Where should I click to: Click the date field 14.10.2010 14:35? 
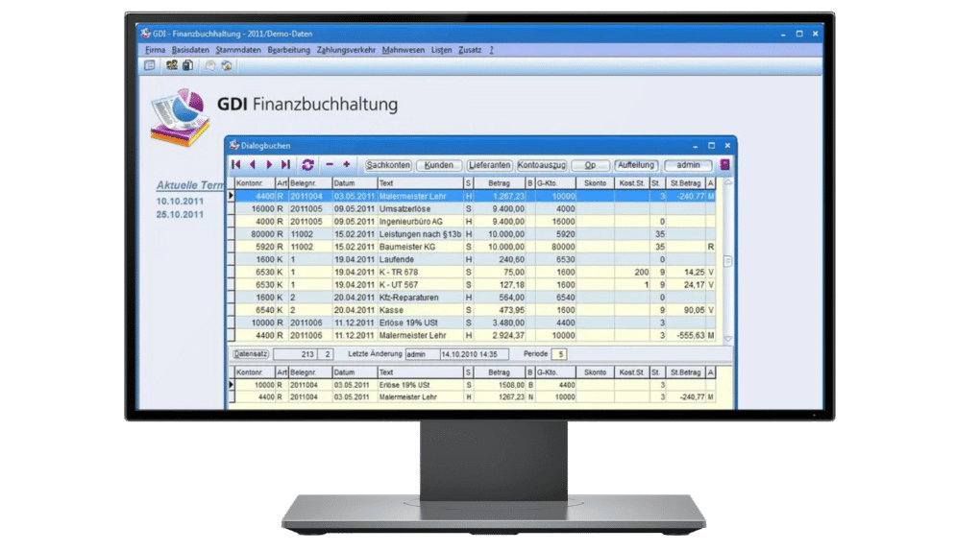click(x=474, y=354)
